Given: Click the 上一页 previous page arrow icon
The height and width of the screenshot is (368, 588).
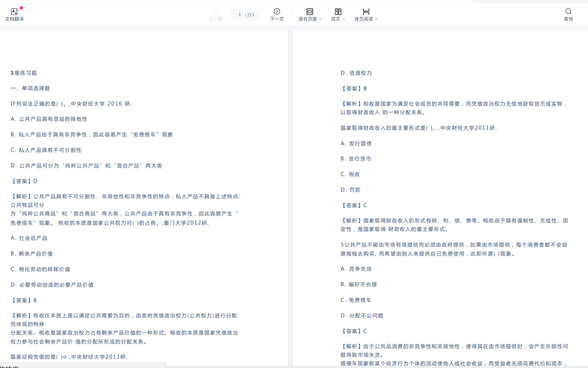Looking at the screenshot, I should tap(215, 12).
